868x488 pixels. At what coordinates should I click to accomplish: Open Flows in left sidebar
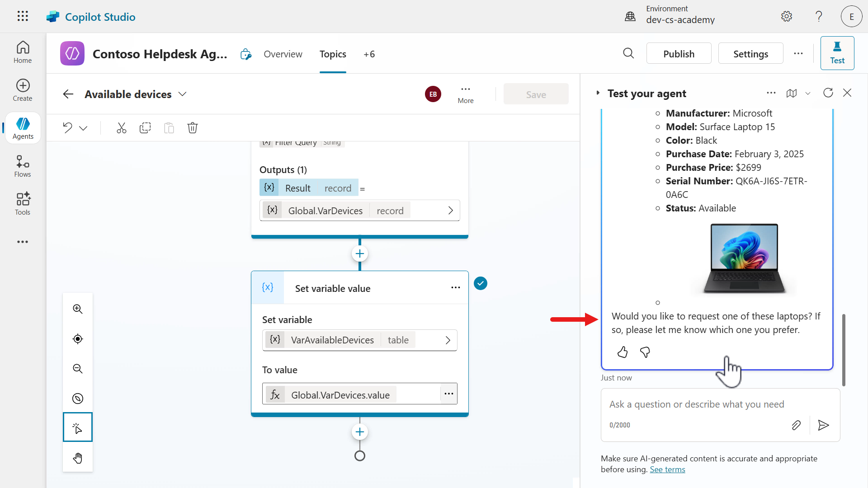tap(23, 166)
